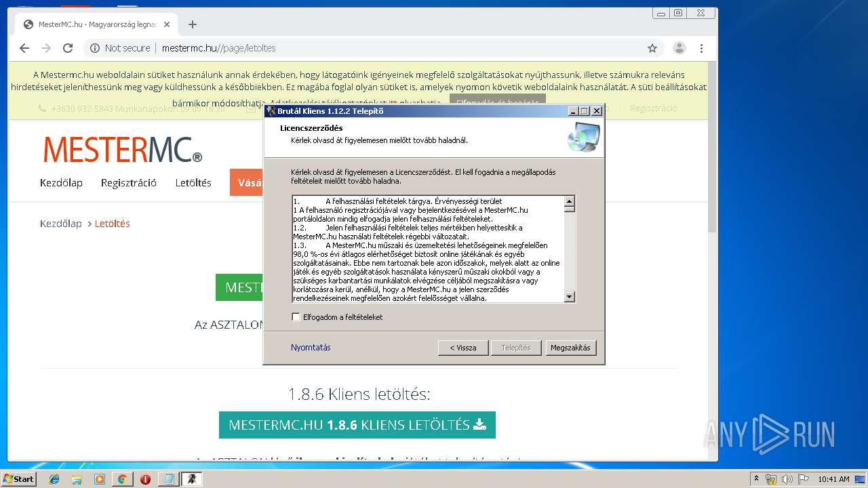Click the 'itt' link in cookie notice

pos(393,104)
